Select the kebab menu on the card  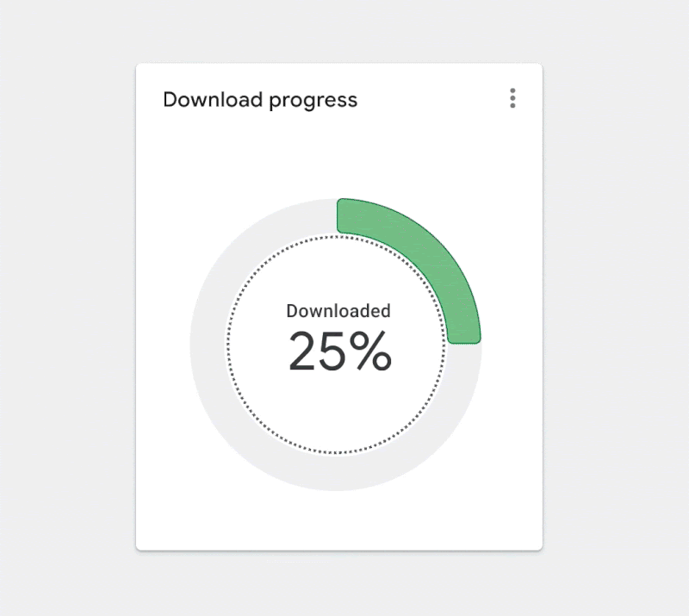pos(512,97)
